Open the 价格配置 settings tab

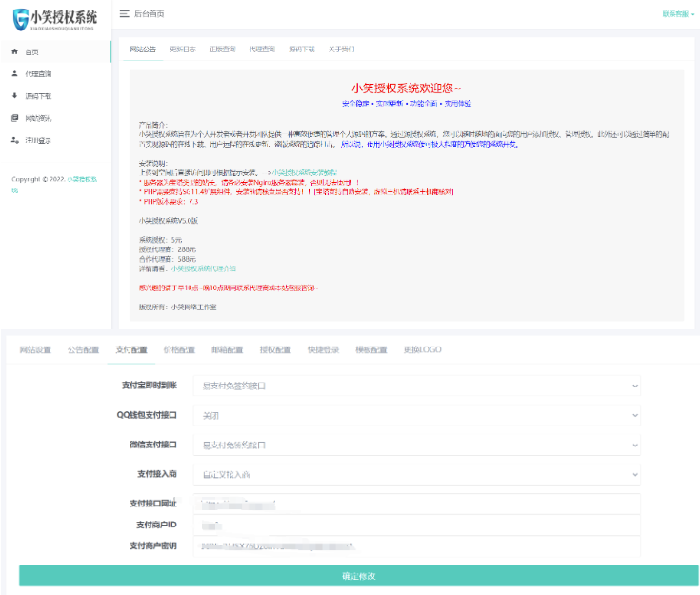click(179, 349)
